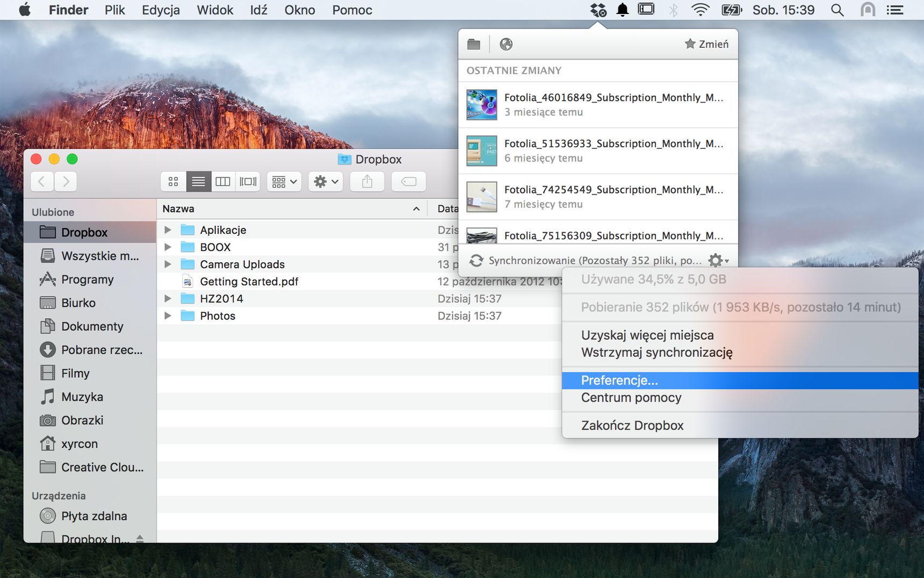This screenshot has width=924, height=578.
Task: Open Dokumenty in sidebar
Action: pos(90,326)
